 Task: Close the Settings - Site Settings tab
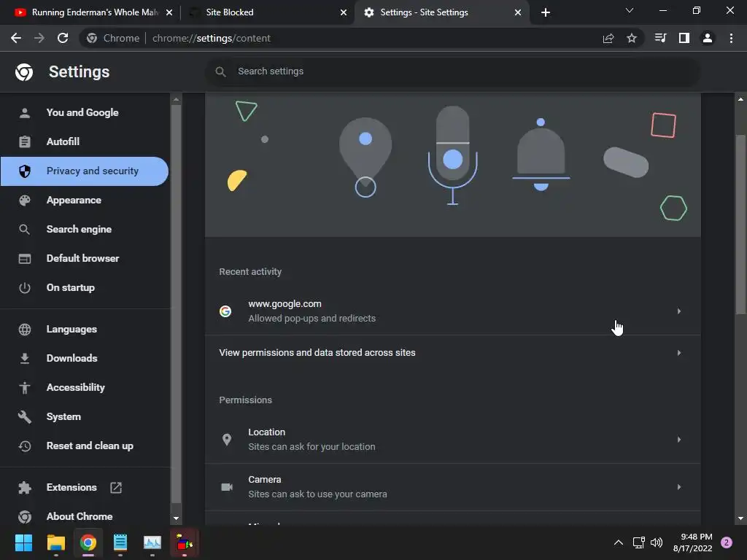tap(518, 12)
